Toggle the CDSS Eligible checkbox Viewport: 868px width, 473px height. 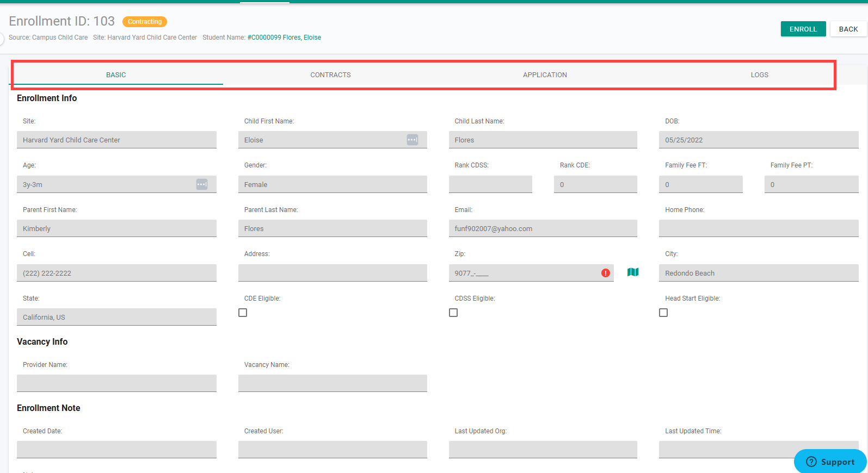(x=453, y=313)
